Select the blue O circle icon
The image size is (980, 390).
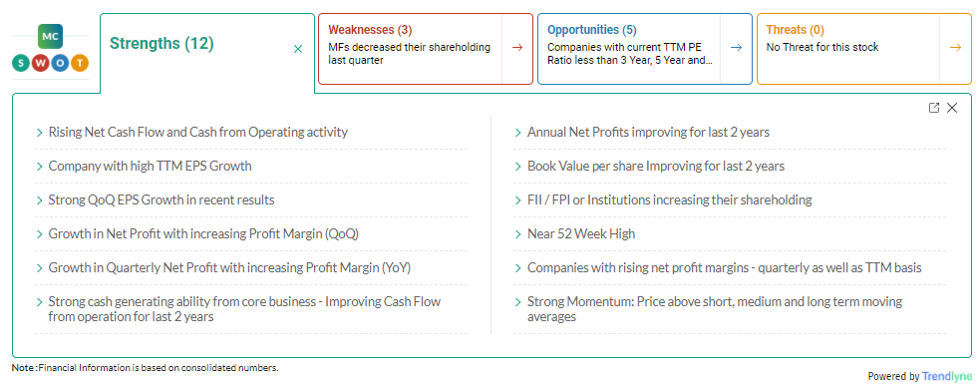(x=60, y=63)
